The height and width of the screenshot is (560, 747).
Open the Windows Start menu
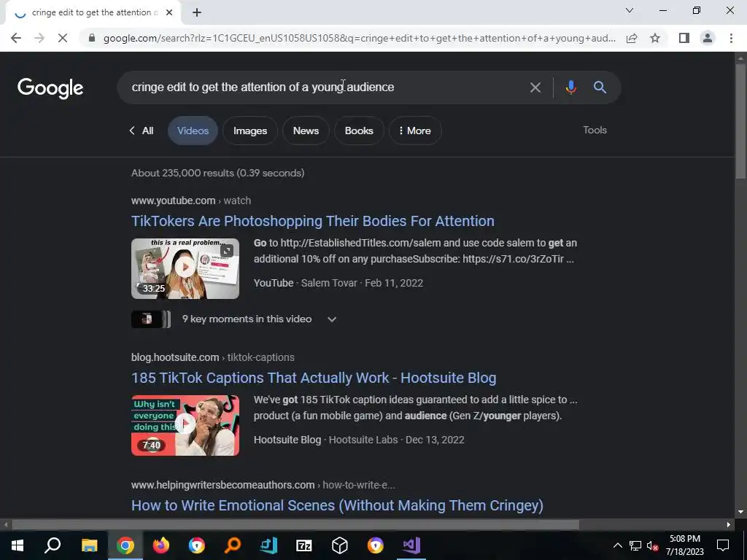18,545
